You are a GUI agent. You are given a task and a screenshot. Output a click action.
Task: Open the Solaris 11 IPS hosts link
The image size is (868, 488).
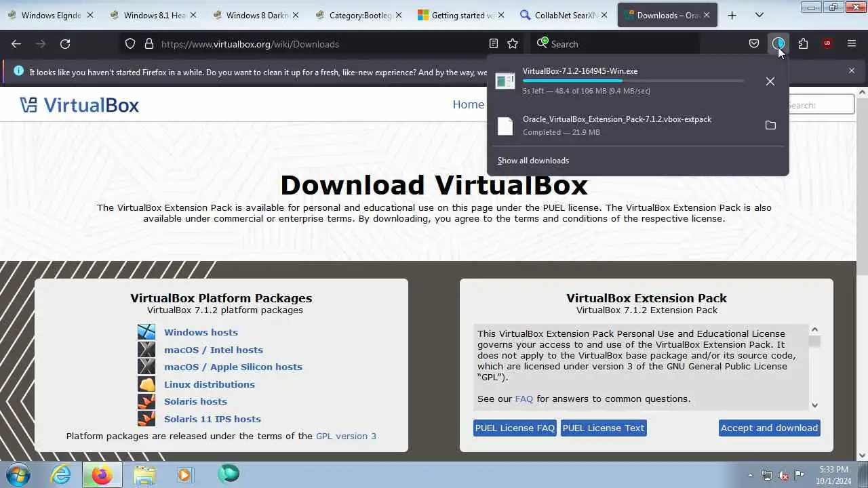tap(212, 419)
